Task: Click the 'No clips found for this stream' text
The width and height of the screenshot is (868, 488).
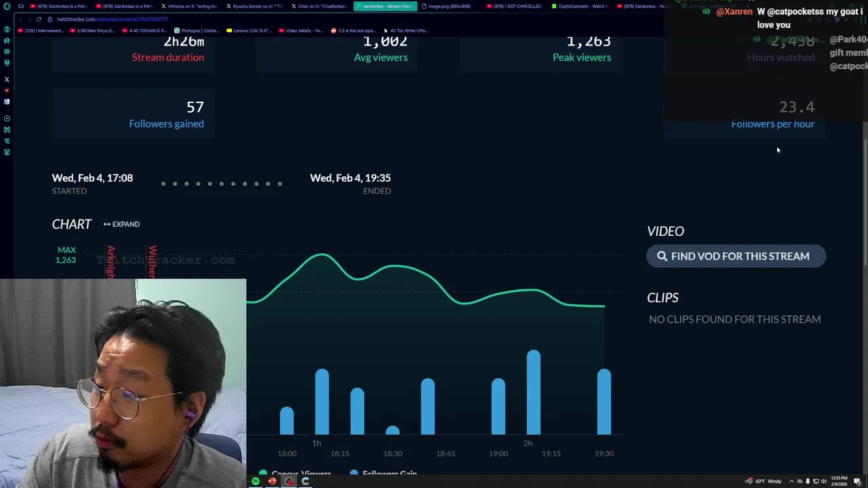Action: point(734,319)
